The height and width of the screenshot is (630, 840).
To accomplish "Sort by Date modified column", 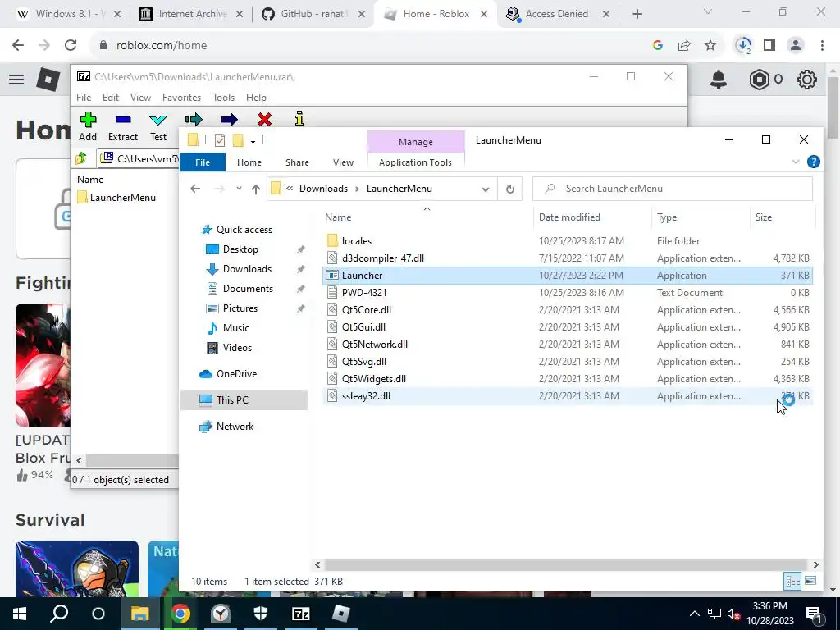I will click(569, 217).
